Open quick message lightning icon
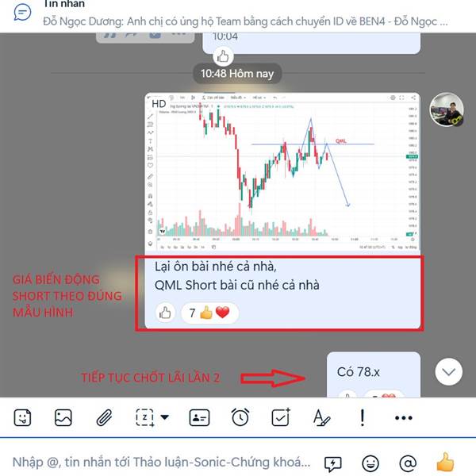Viewport: 476px width, 476px height. pyautogui.click(x=333, y=463)
